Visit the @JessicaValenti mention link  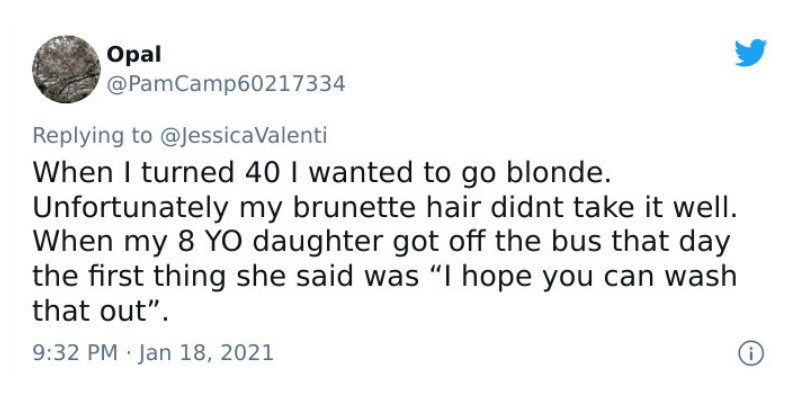(243, 136)
